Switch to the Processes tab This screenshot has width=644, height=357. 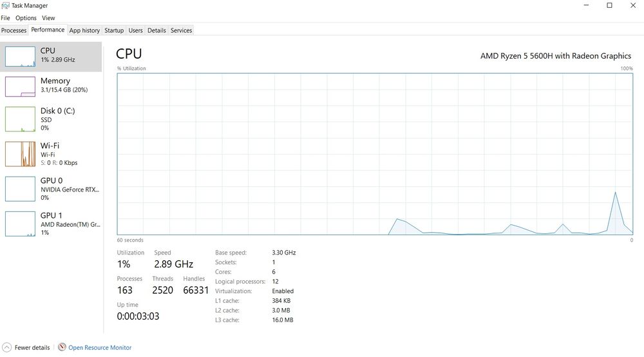[x=14, y=30]
